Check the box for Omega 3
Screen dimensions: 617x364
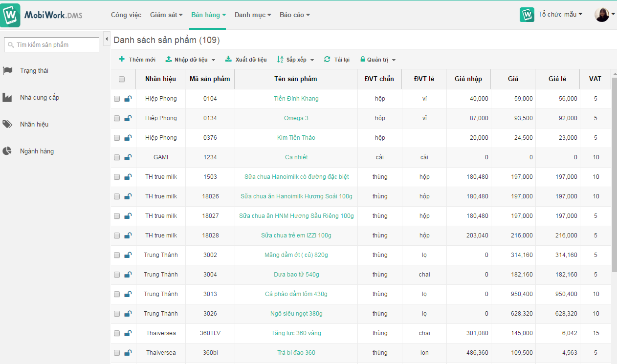[117, 118]
